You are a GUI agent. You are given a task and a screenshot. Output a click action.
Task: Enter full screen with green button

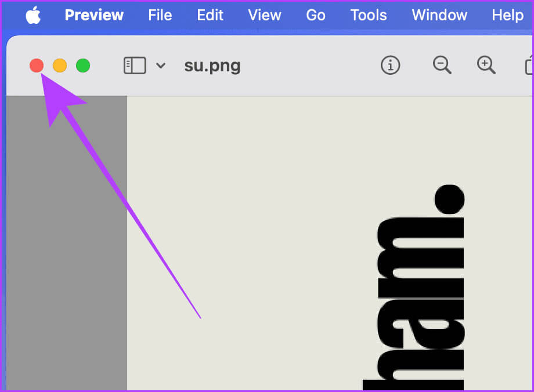coord(83,66)
